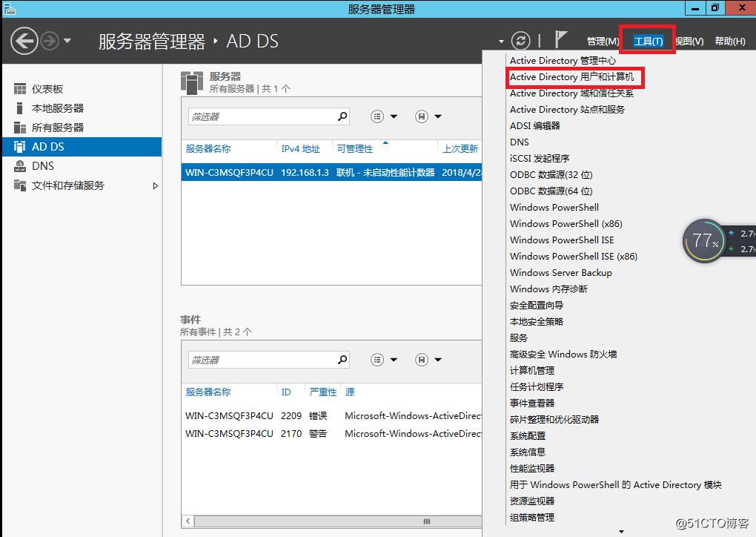The height and width of the screenshot is (537, 756).
Task: Click the 77% memory usage widget
Action: point(704,241)
